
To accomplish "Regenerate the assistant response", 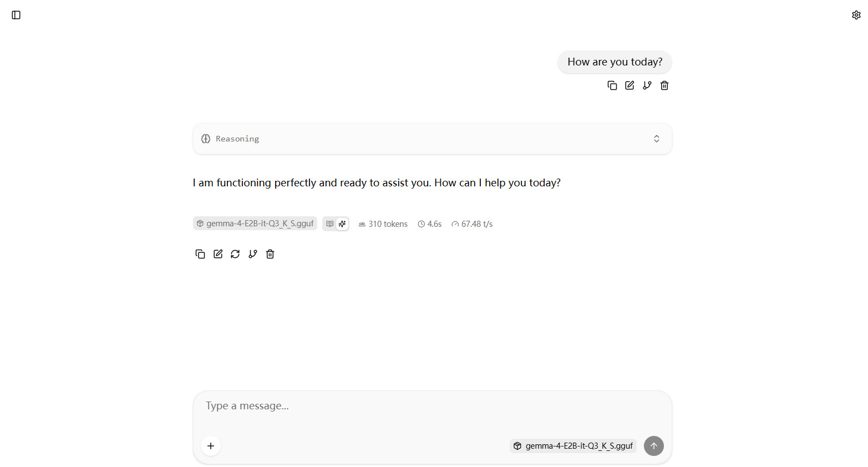I will click(x=235, y=254).
